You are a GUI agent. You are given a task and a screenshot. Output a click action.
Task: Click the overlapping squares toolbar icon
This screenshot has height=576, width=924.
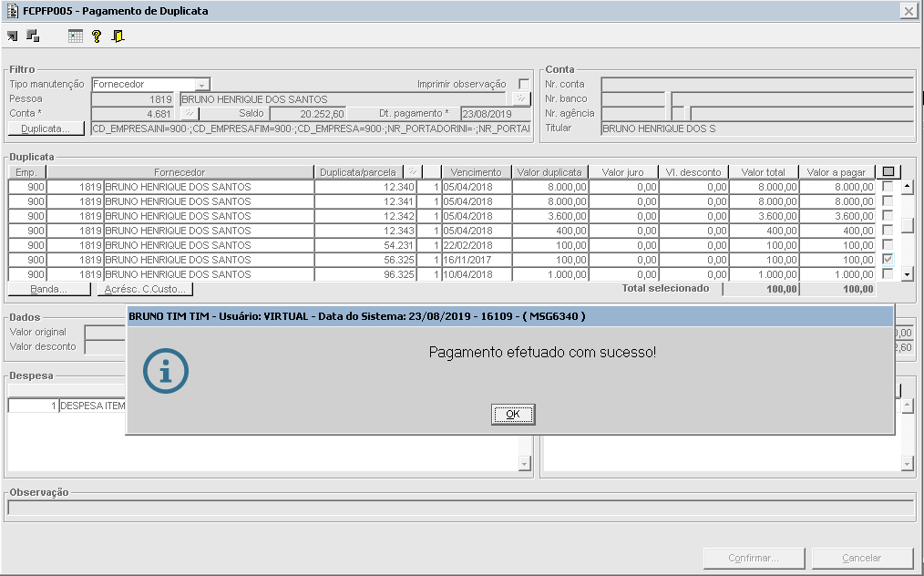tap(33, 36)
